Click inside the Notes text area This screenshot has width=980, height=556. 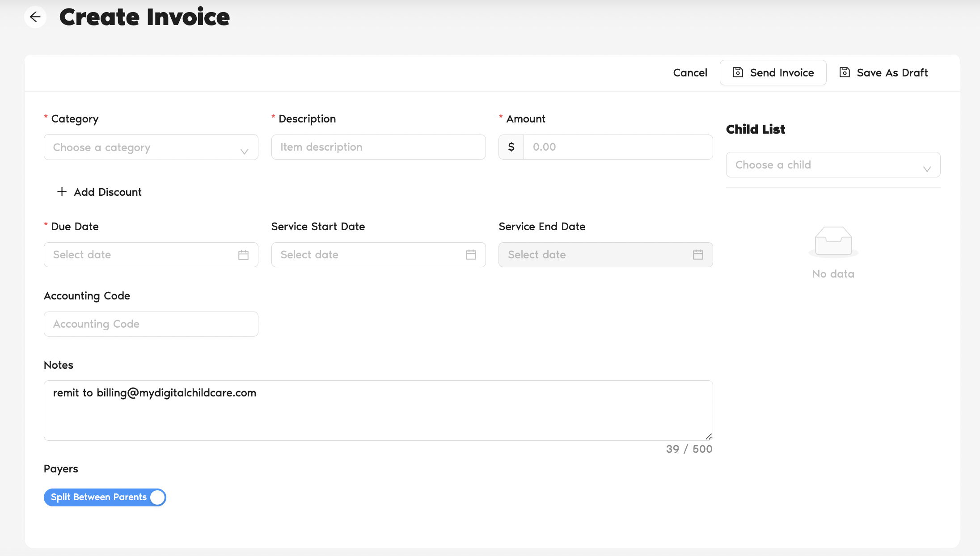[378, 416]
